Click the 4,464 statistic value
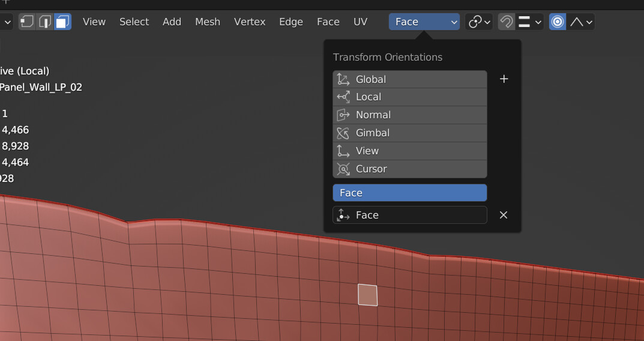 [15, 162]
